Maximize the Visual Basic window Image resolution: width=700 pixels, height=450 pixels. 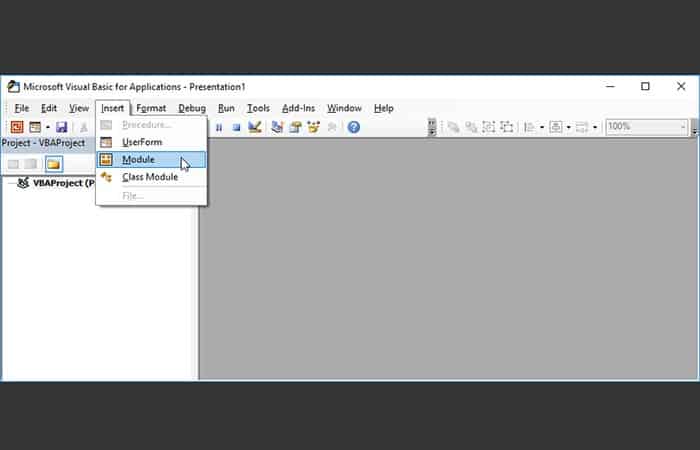645,87
